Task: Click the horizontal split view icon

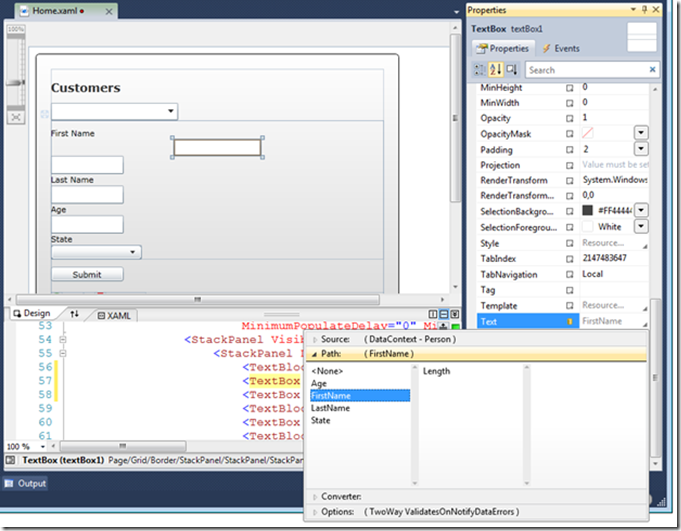Action: pyautogui.click(x=444, y=314)
